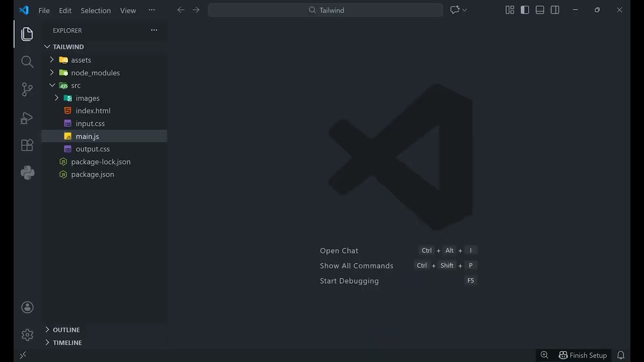Expand the TIMELINE section

tap(47, 342)
